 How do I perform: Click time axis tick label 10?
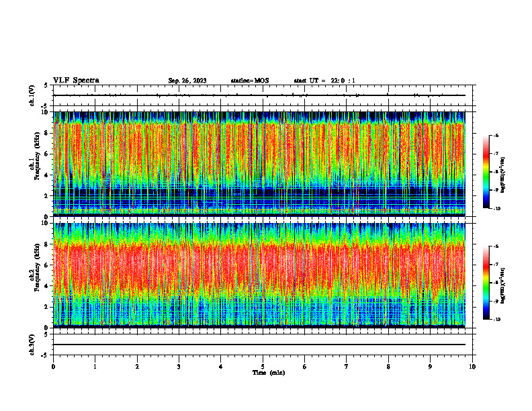coord(472,367)
